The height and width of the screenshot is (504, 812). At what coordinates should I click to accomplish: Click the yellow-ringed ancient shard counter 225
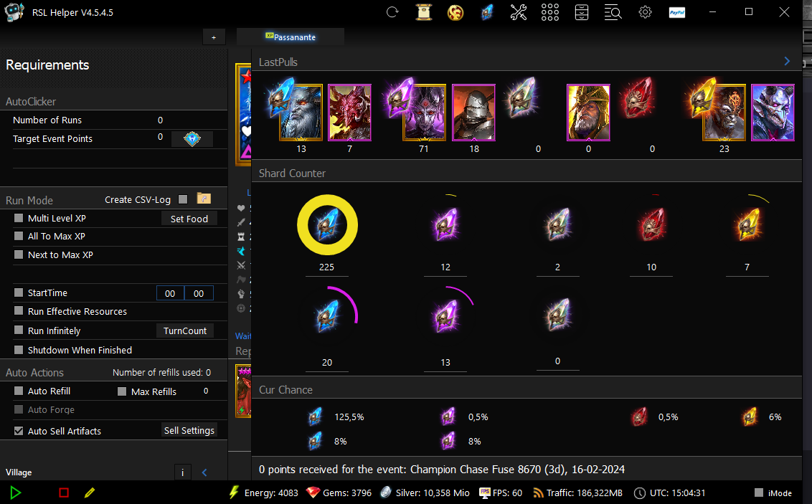coord(327,225)
